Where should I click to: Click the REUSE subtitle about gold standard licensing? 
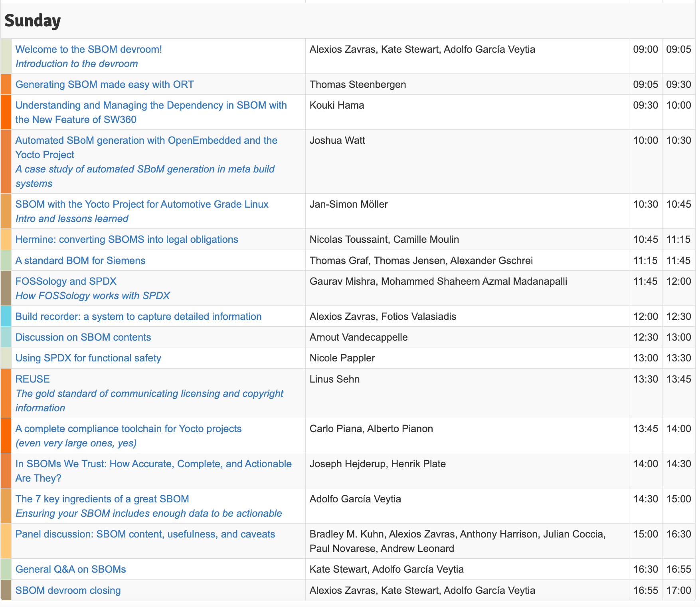[x=149, y=401]
